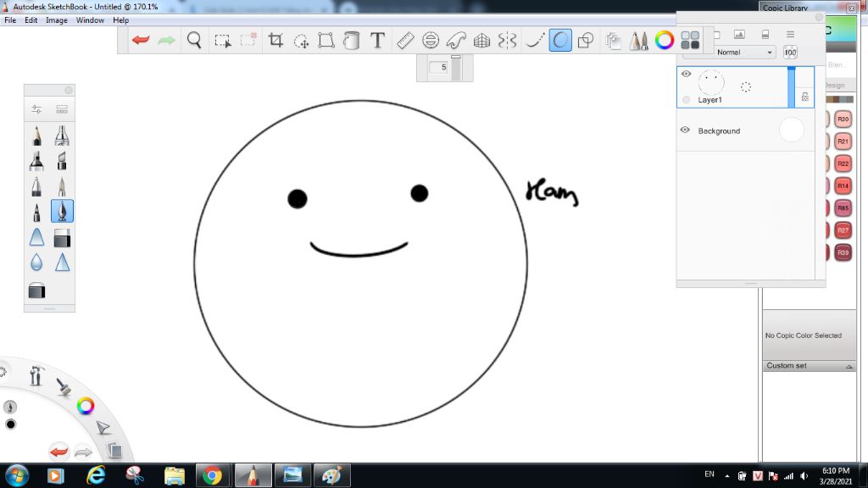Select the Crop tool
868x488 pixels.
275,40
